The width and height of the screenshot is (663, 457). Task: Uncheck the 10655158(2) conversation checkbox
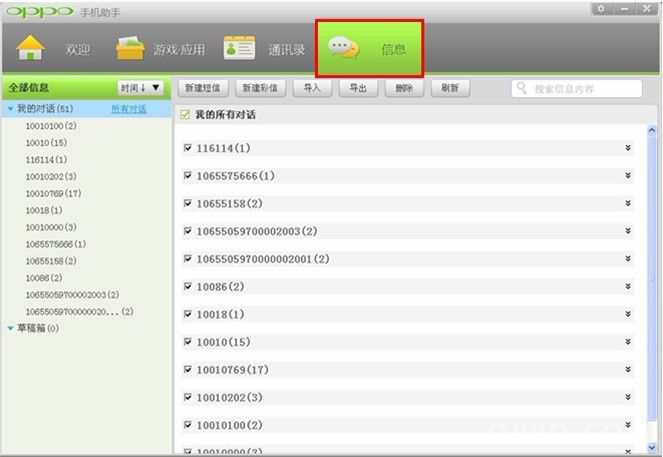188,203
